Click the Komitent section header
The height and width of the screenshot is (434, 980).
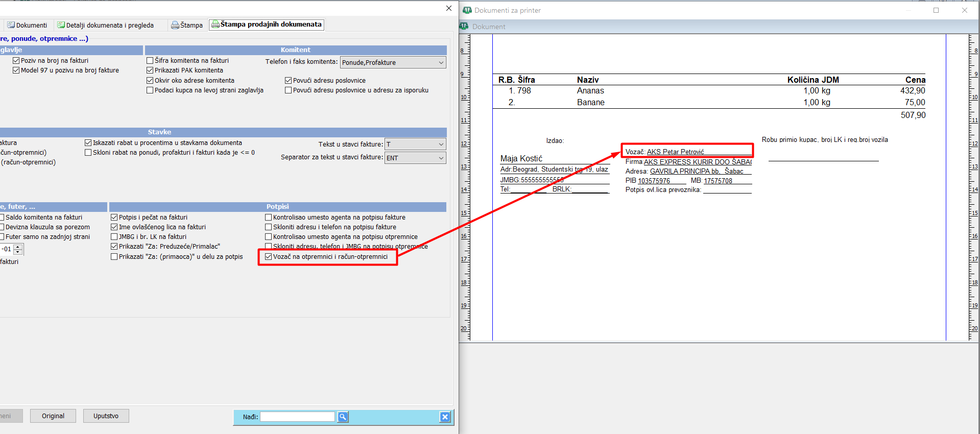point(296,50)
